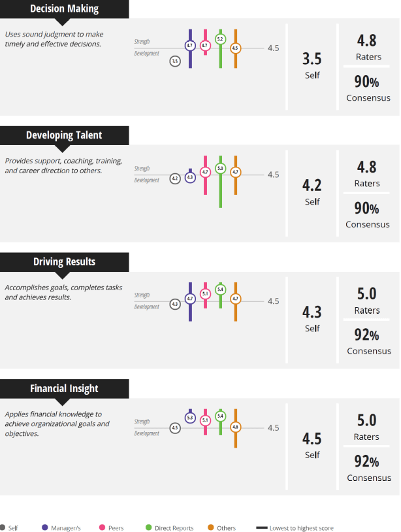This screenshot has width=401, height=532.
Task: Select the Driving Results header
Action: (x=64, y=262)
